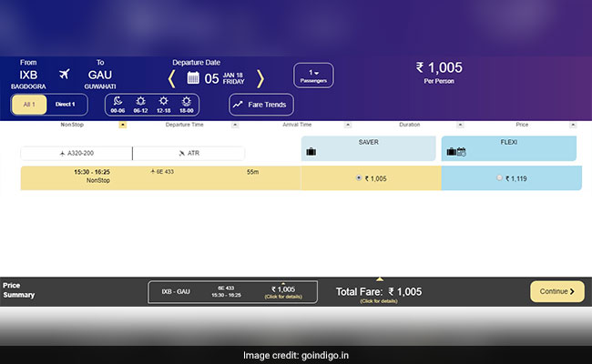Go to next departure date arrow
This screenshot has width=592, height=364.
coord(260,78)
